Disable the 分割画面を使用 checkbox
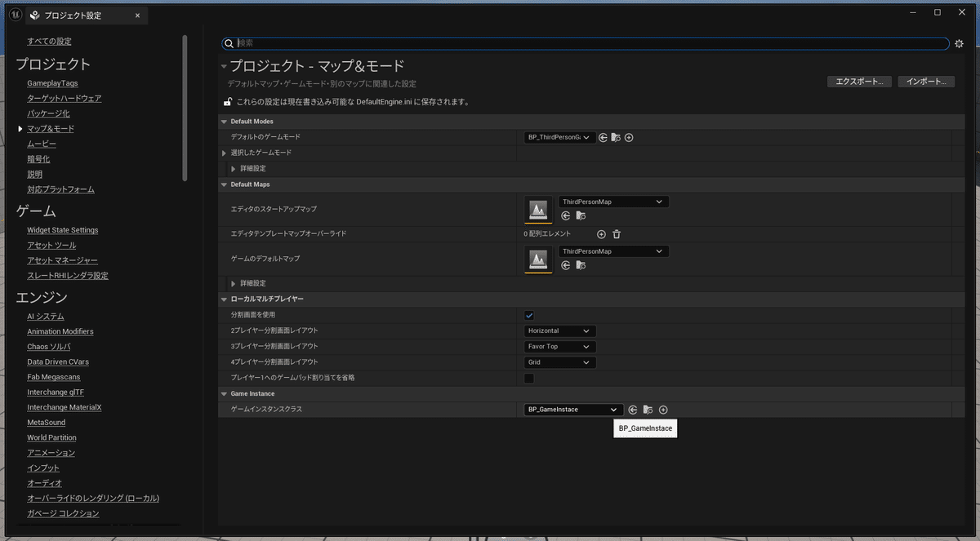Image resolution: width=980 pixels, height=541 pixels. [529, 315]
